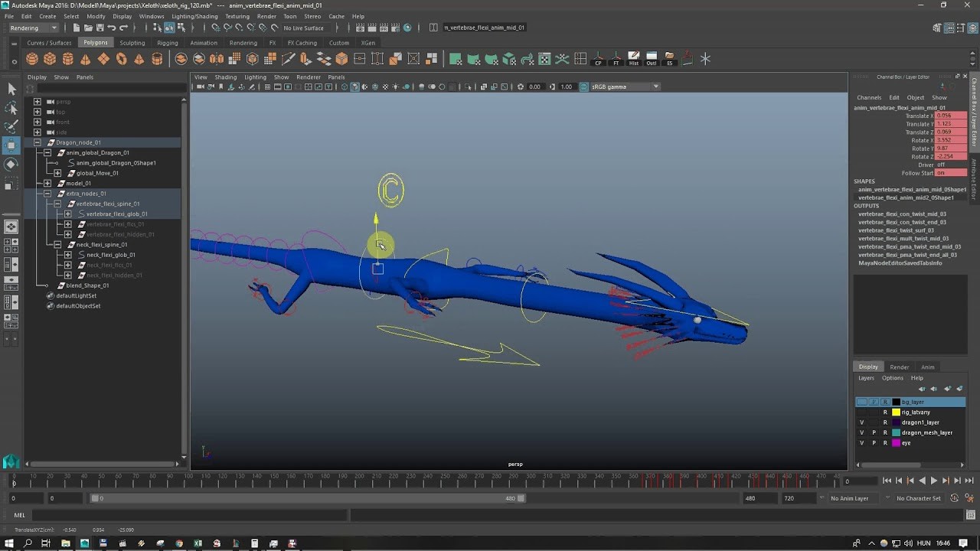This screenshot has width=980, height=551.
Task: Toggle playback P box on dragon1_layer
Action: (874, 422)
